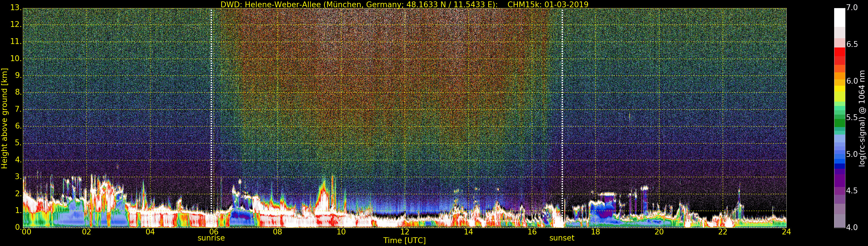Click the time axis tick "24"
Viewport: 868px width, 246px height.
786,232
